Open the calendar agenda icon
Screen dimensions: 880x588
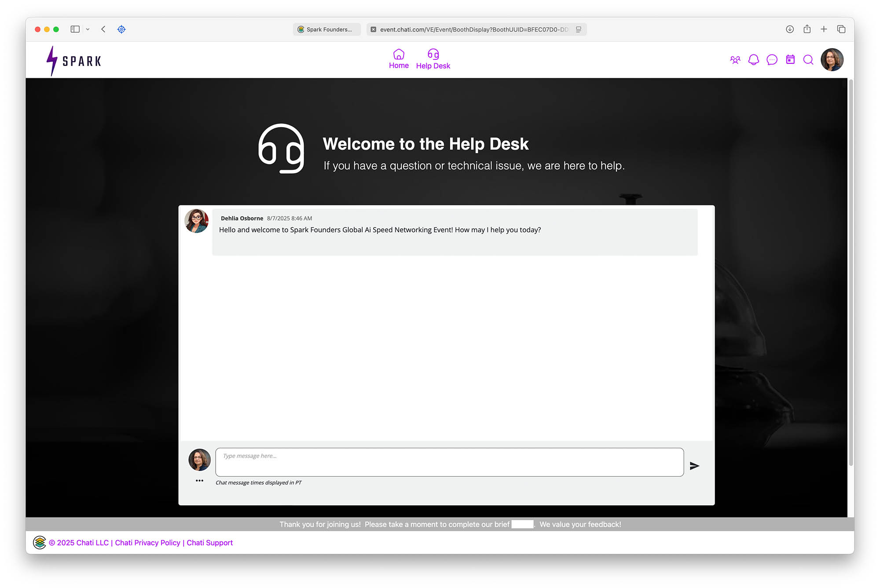[x=790, y=60]
